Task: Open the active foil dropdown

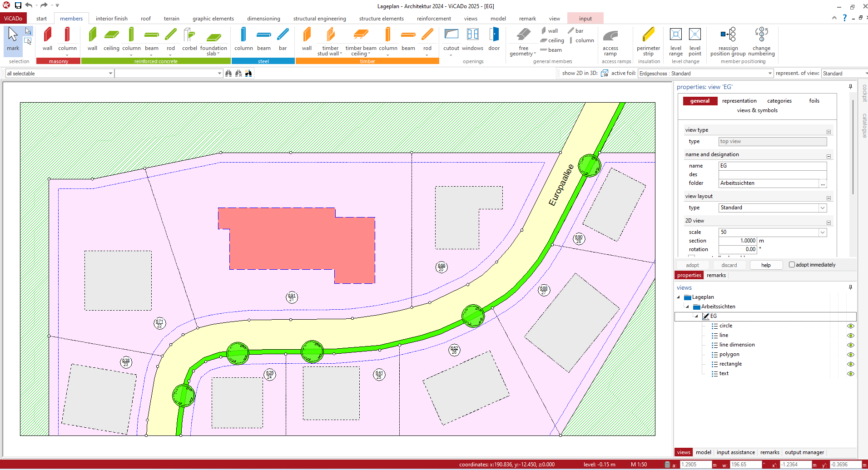Action: pos(770,74)
